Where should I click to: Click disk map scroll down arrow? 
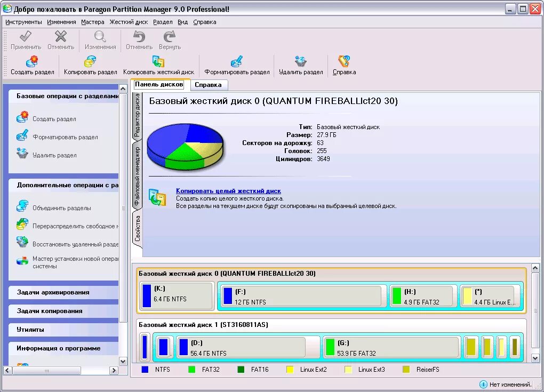click(x=535, y=358)
